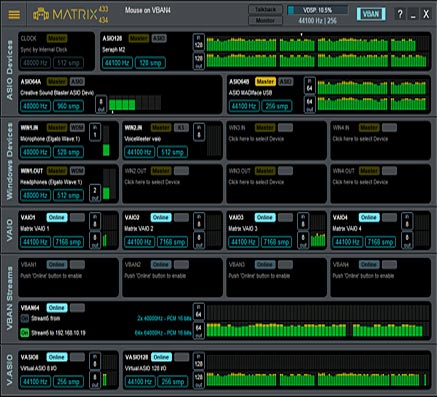The height and width of the screenshot is (397, 437).
Task: Click the VASIO128 in 128 channel box
Action: click(199, 362)
